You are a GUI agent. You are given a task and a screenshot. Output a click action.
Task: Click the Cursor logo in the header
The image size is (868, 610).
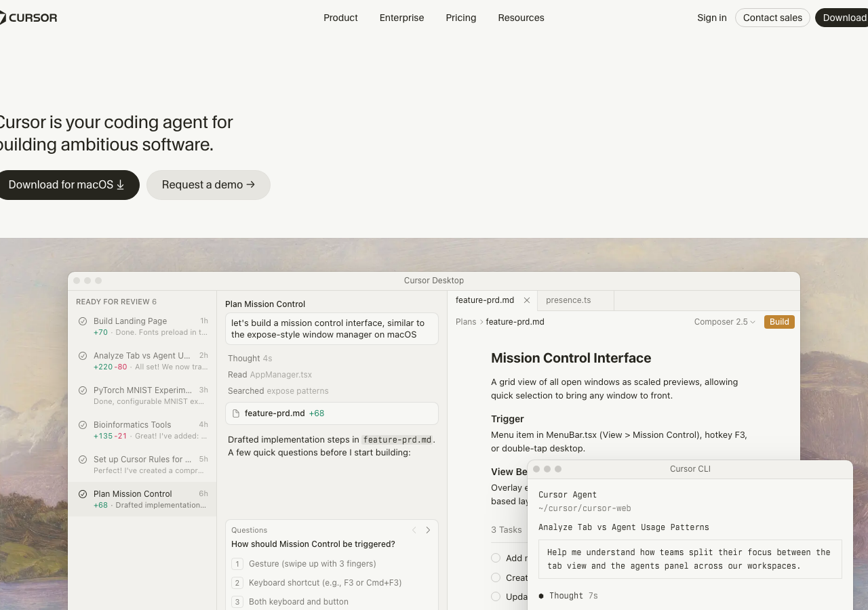(27, 18)
